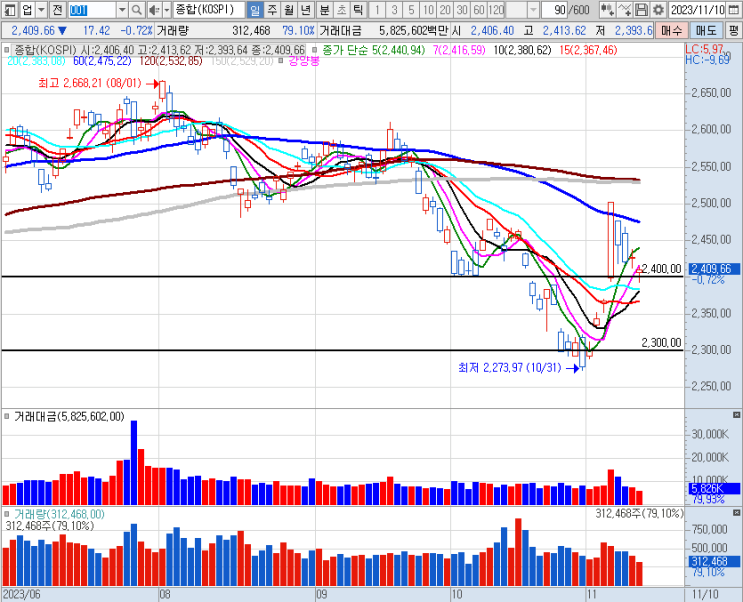Select the 일 daily chart period
The width and height of the screenshot is (743, 602).
255,9
